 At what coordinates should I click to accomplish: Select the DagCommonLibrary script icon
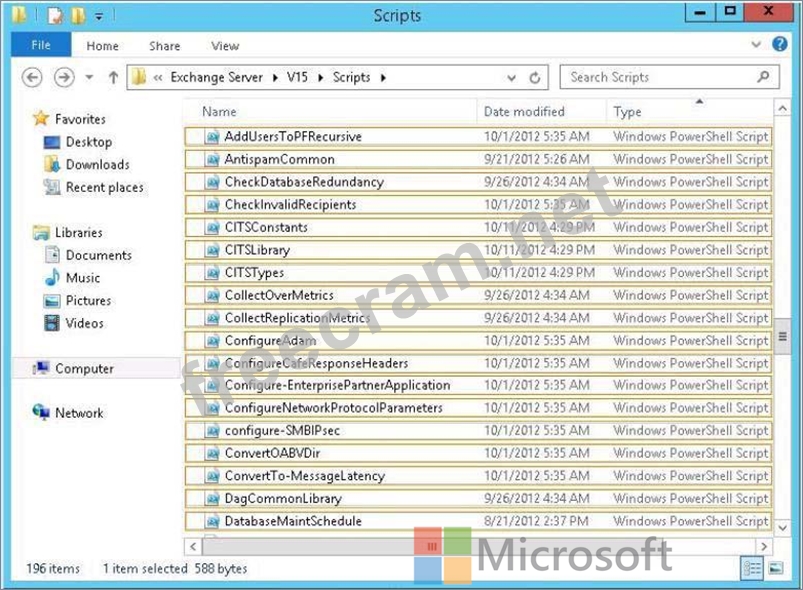point(212,498)
